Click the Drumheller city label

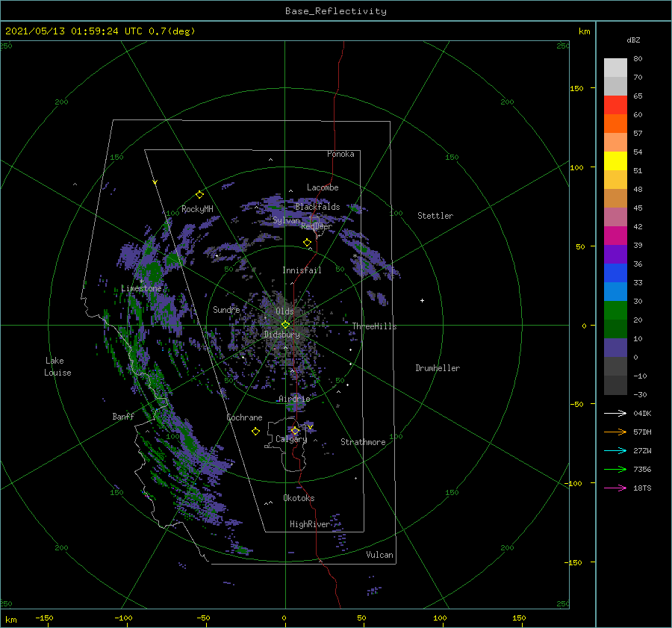[438, 368]
